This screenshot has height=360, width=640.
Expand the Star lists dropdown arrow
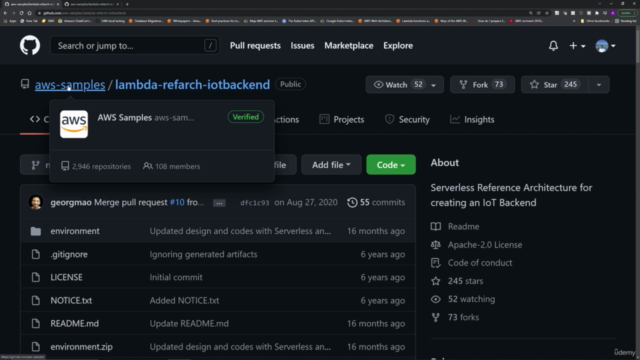(599, 85)
